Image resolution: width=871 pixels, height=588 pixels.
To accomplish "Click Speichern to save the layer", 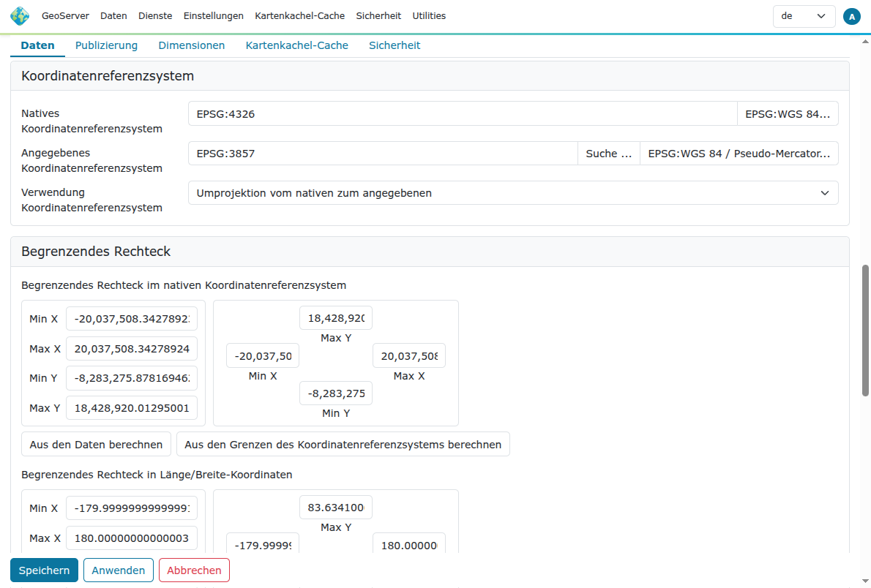I will pyautogui.click(x=44, y=570).
